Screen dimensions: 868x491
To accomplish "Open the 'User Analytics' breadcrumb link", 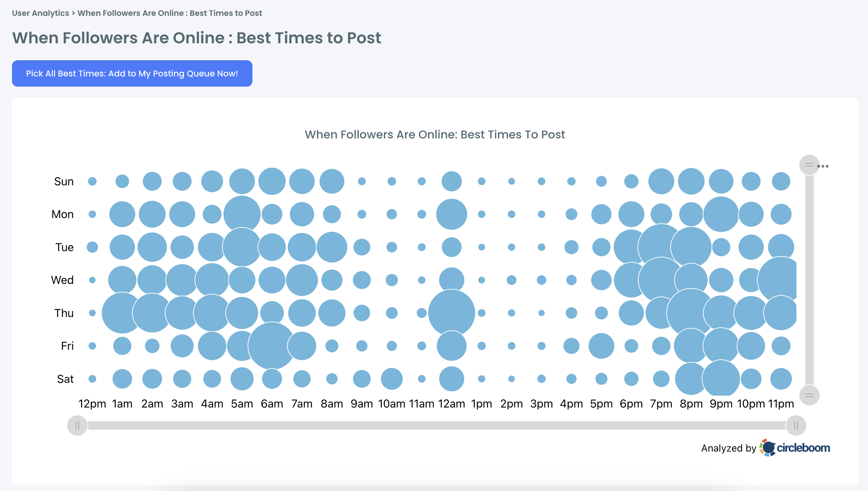I will tap(40, 13).
